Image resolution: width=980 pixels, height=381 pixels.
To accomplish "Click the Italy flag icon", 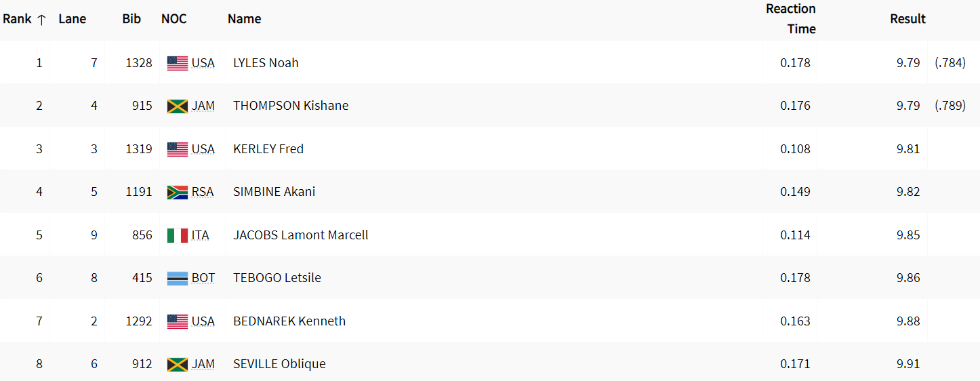I will coord(177,235).
